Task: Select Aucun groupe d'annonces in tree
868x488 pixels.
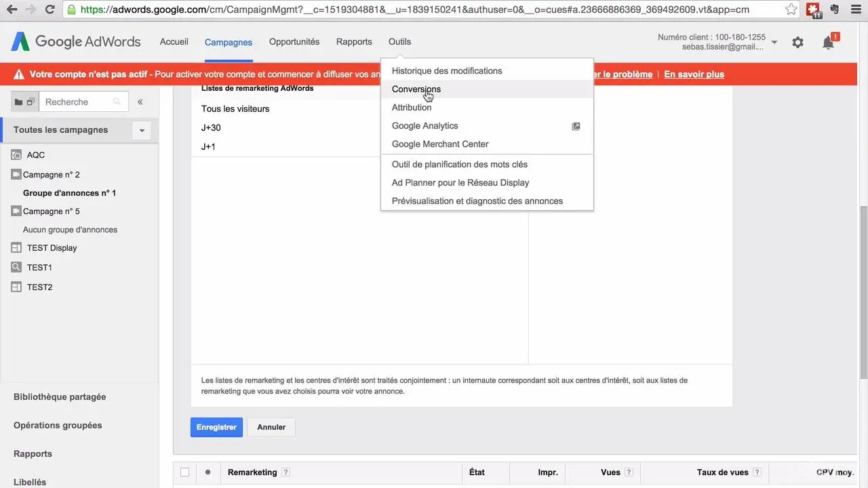Action: [x=70, y=230]
